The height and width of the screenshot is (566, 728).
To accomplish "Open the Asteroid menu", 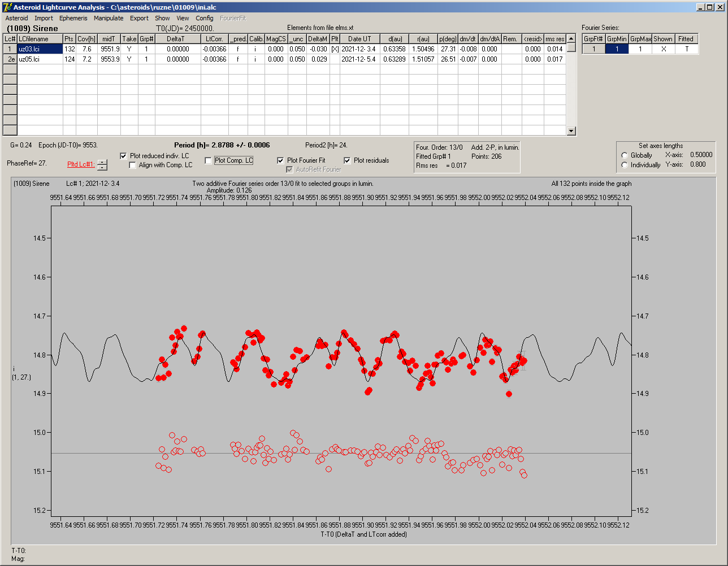I will click(x=16, y=18).
